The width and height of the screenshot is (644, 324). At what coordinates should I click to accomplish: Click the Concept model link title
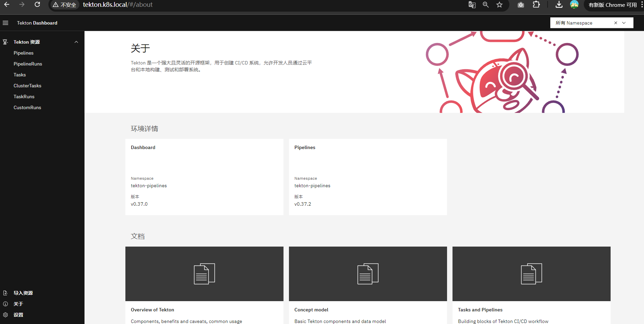coord(311,310)
